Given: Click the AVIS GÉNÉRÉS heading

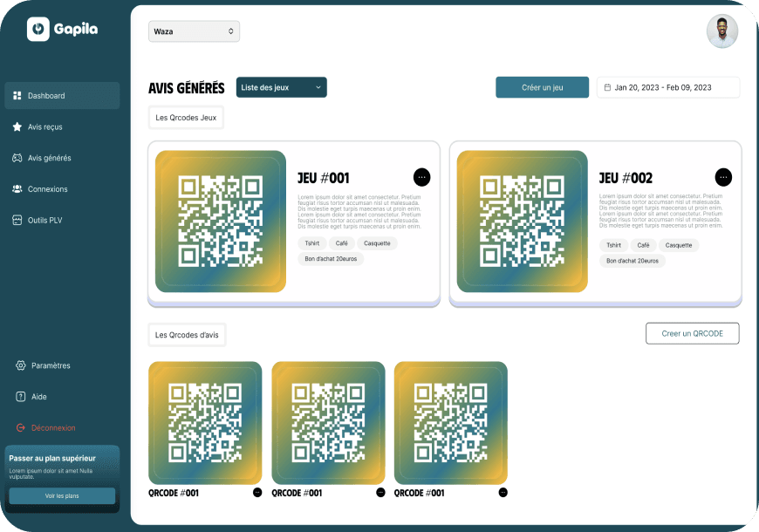Looking at the screenshot, I should click(187, 88).
